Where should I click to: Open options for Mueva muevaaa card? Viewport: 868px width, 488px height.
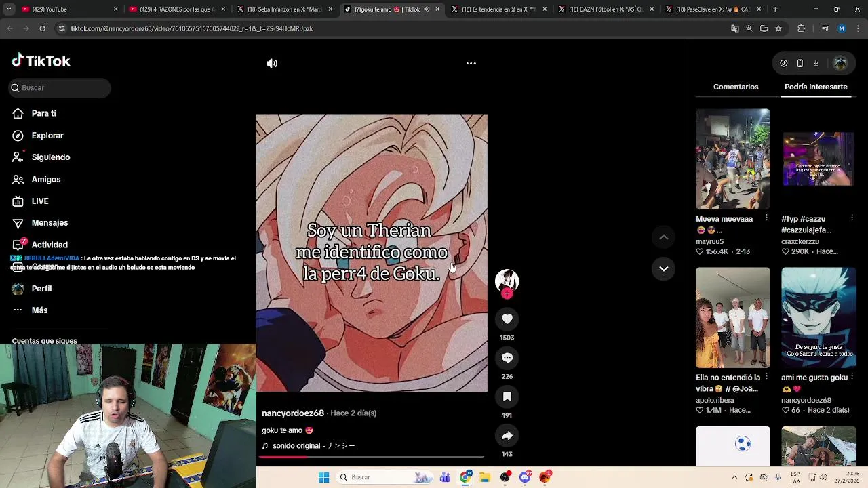click(766, 218)
